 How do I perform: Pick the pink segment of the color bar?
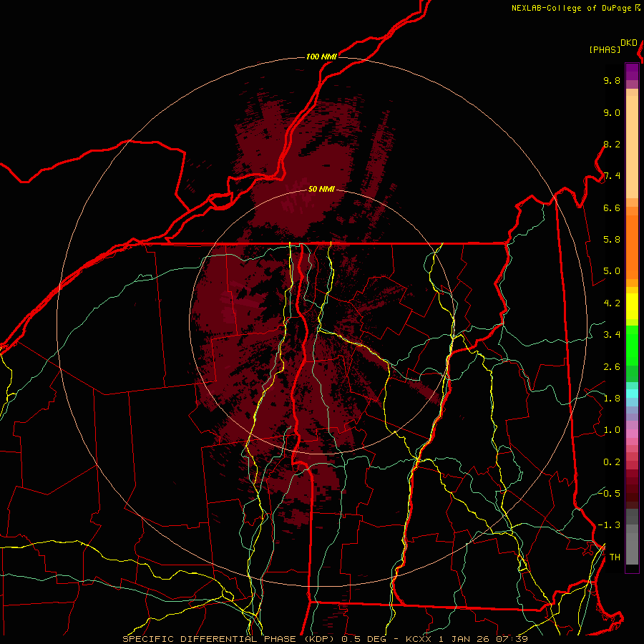632,434
